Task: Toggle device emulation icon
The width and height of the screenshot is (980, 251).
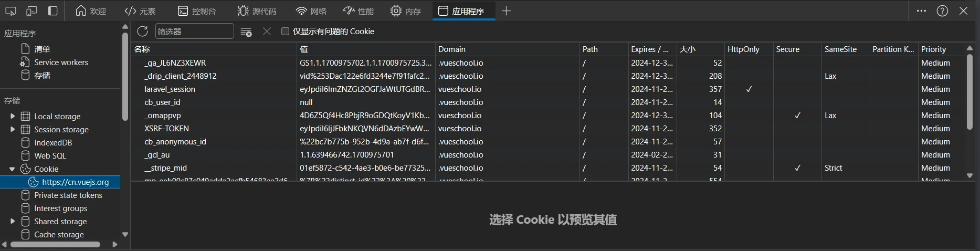Action: pos(31,11)
